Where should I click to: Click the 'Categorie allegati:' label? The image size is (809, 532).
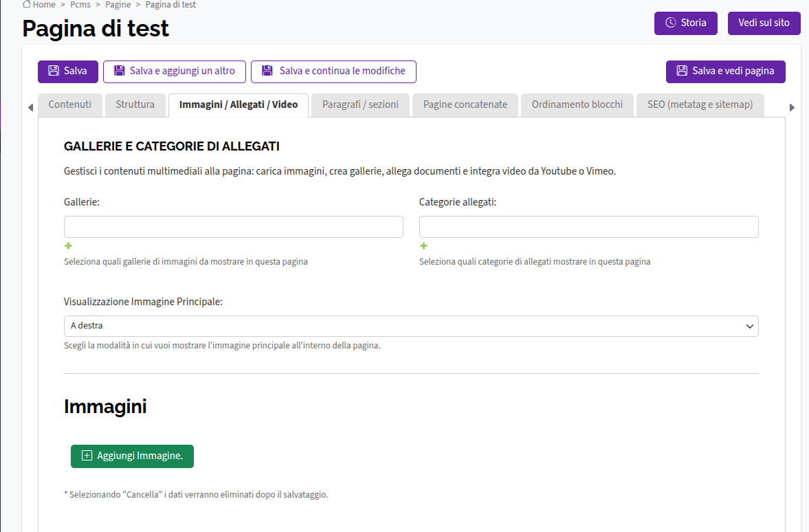click(458, 202)
